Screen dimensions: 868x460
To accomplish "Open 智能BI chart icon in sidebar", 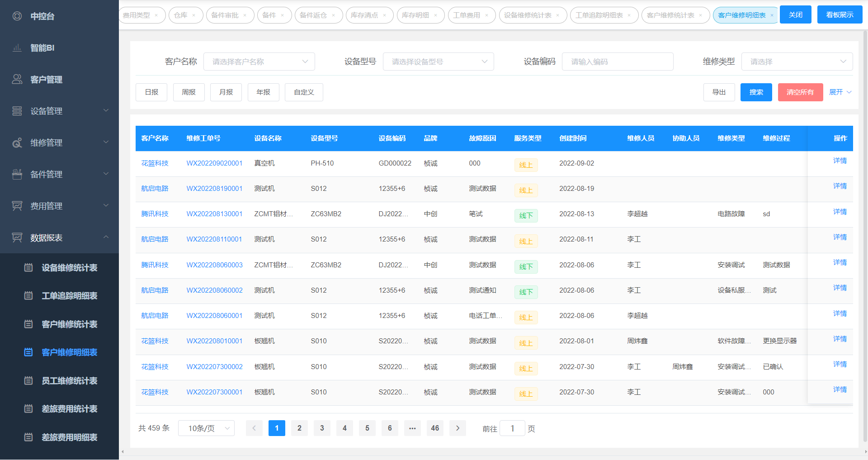I will coord(17,48).
